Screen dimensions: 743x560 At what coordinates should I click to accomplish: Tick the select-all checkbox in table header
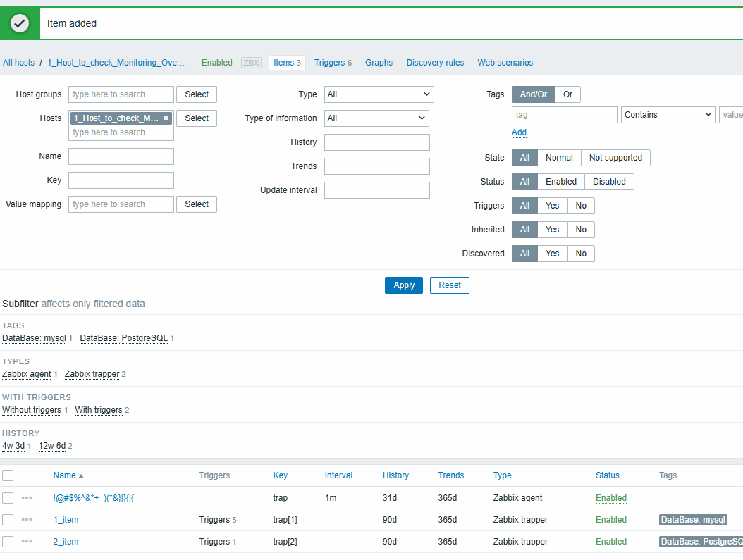coord(8,475)
